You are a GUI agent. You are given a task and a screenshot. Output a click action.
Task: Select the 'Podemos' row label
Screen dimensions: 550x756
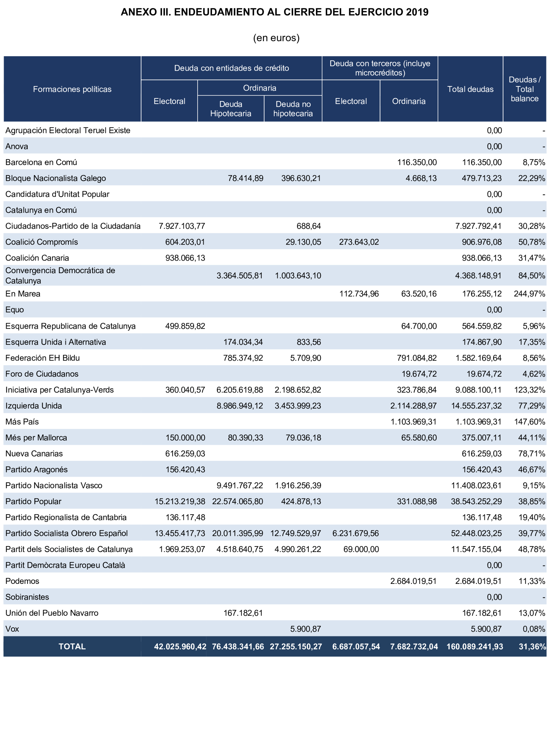click(22, 581)
